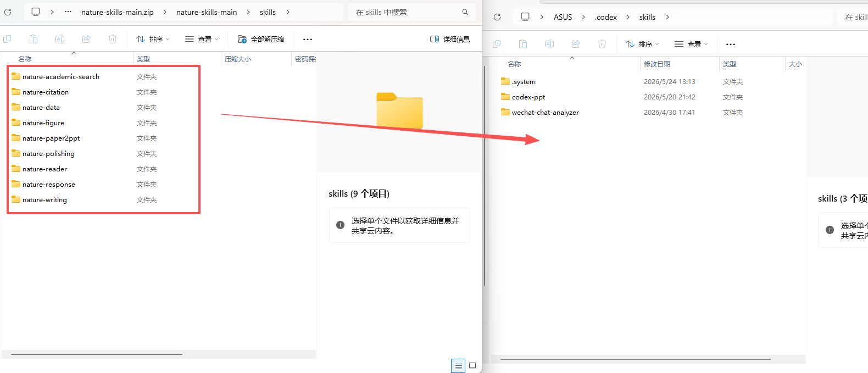Open the 查看 view dropdown in left window
This screenshot has width=868, height=373.
[202, 39]
